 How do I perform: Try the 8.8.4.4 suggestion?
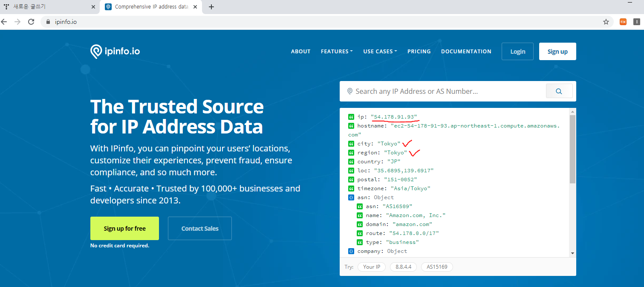click(403, 267)
